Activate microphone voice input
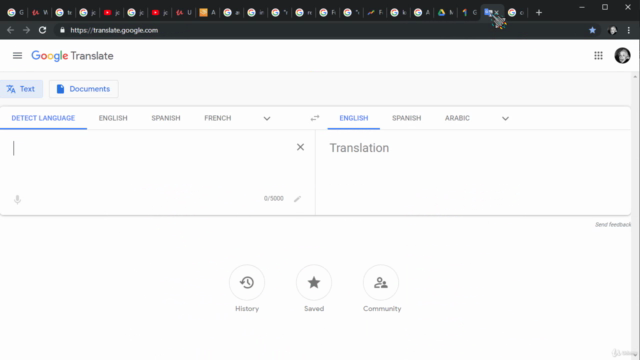 click(x=17, y=200)
